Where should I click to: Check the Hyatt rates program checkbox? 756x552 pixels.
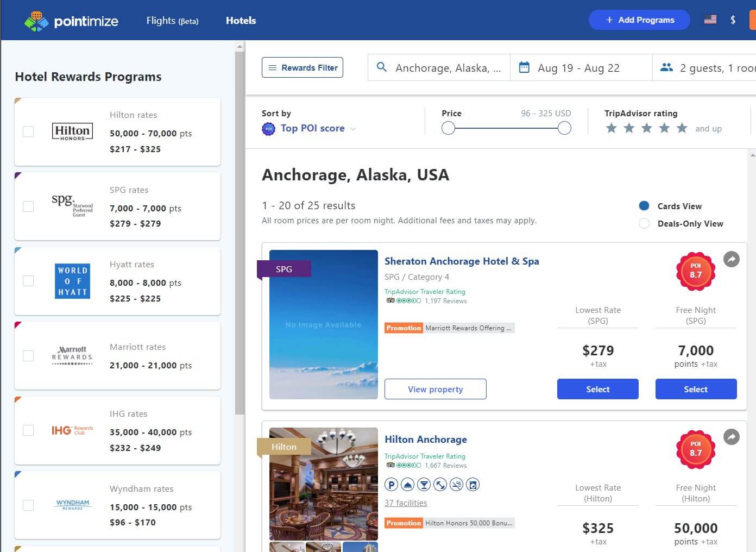(28, 281)
